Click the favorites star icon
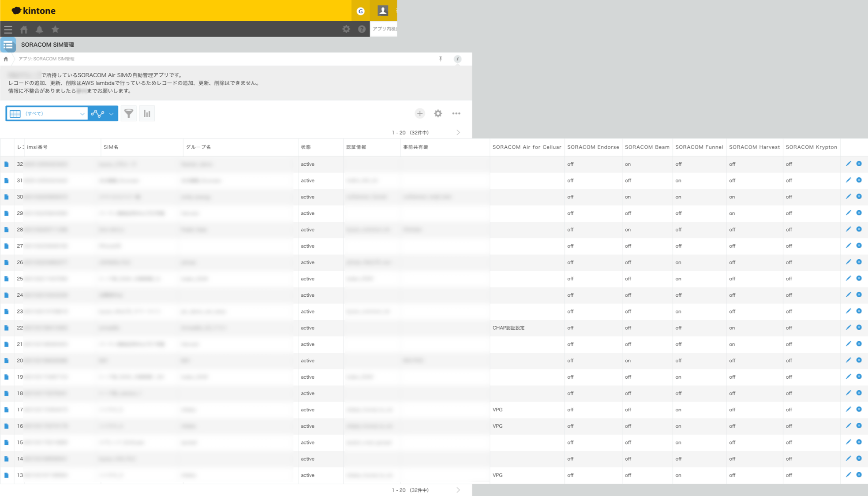The width and height of the screenshot is (868, 496). point(55,29)
